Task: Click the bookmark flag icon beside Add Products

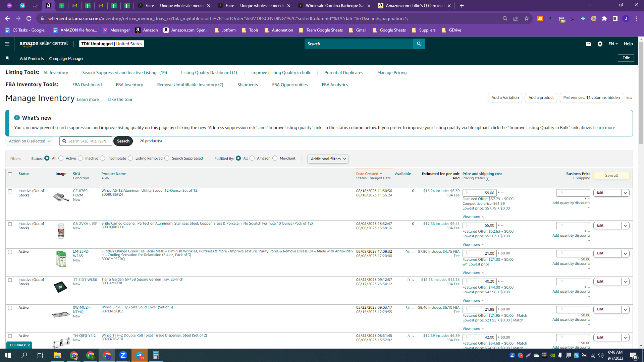Action: click(7, 58)
